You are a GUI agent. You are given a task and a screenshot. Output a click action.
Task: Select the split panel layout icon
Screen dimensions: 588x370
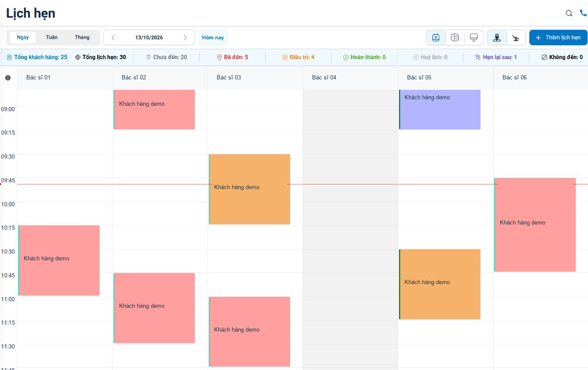[455, 38]
